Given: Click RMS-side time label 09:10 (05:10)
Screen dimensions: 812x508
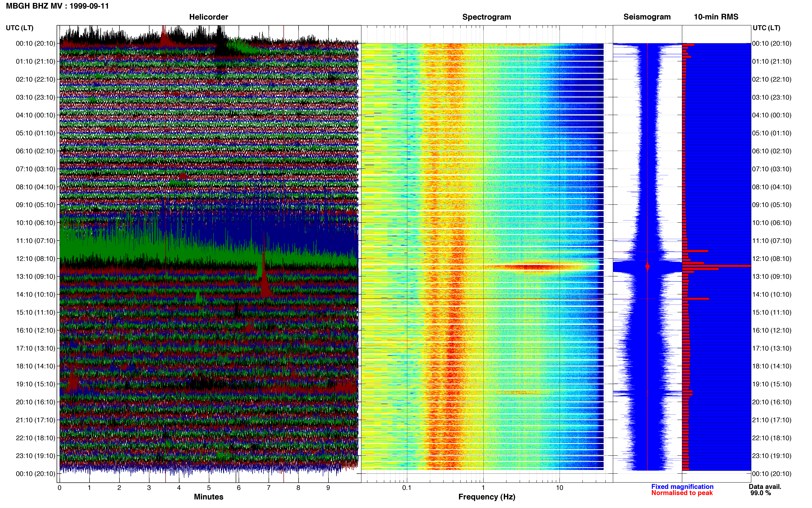Looking at the screenshot, I should click(772, 205).
